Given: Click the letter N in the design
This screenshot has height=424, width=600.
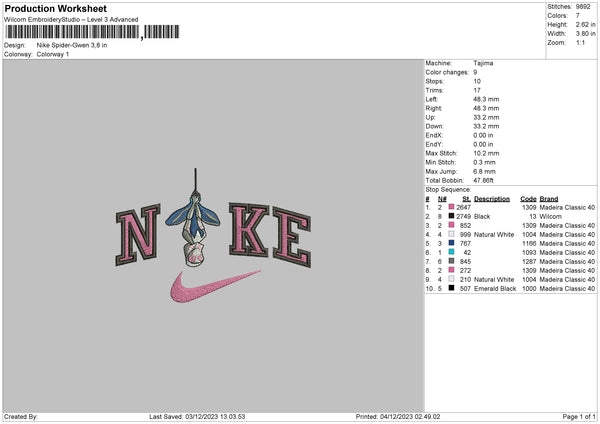Looking at the screenshot, I should 138,235.
